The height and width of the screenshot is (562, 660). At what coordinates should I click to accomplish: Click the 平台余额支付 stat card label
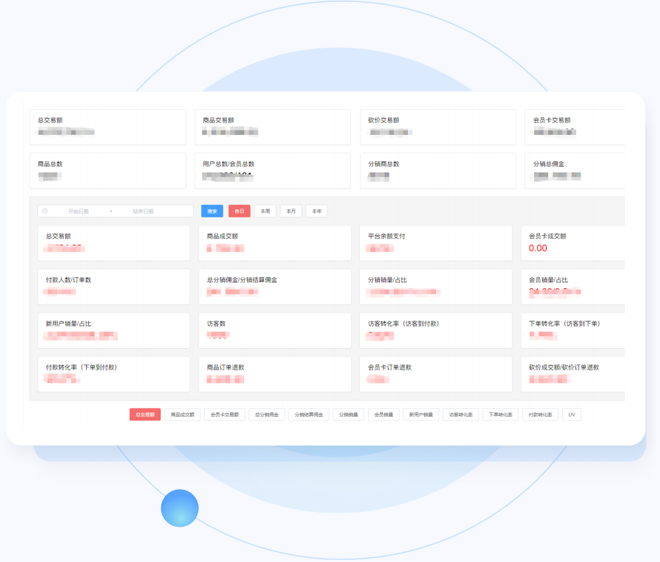(x=386, y=236)
